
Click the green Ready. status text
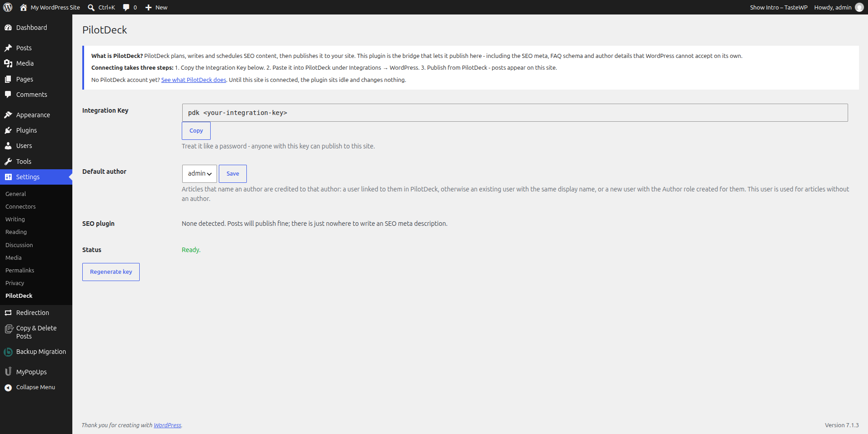click(191, 250)
